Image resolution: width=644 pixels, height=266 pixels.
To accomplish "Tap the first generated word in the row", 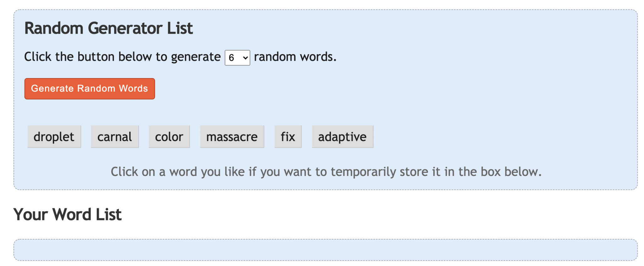I will click(x=54, y=137).
